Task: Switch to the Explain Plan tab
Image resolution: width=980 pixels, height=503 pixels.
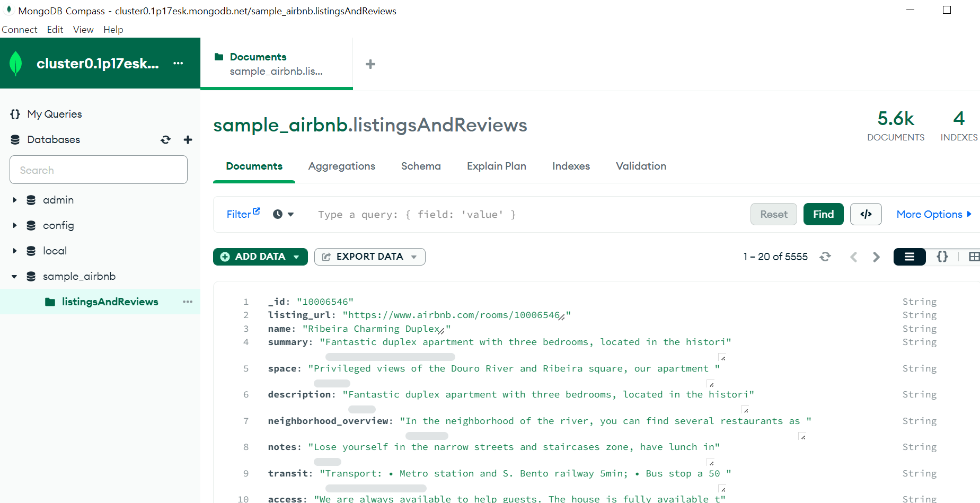Action: (x=497, y=166)
